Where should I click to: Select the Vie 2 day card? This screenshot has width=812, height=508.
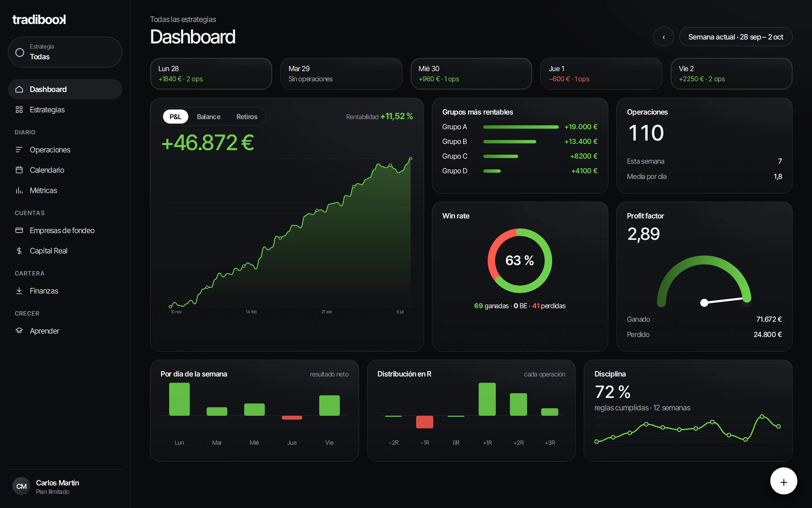[x=731, y=73]
